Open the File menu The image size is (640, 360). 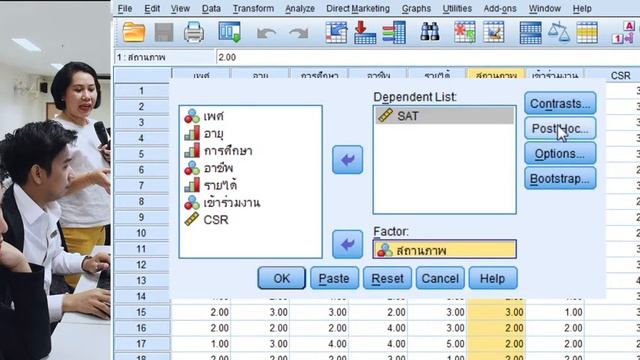(x=125, y=8)
